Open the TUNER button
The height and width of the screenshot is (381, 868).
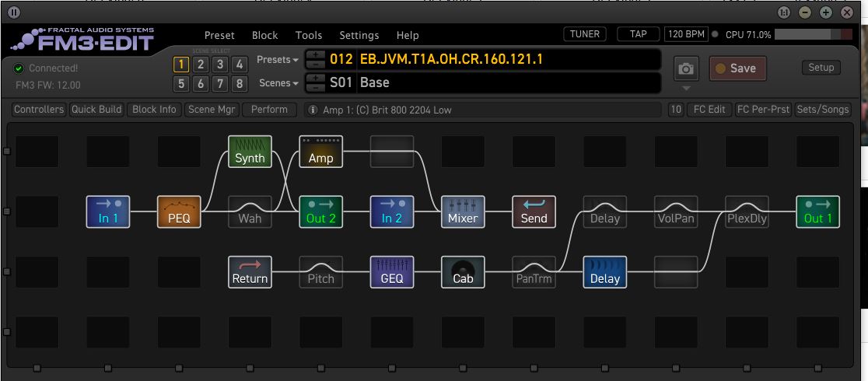point(584,34)
